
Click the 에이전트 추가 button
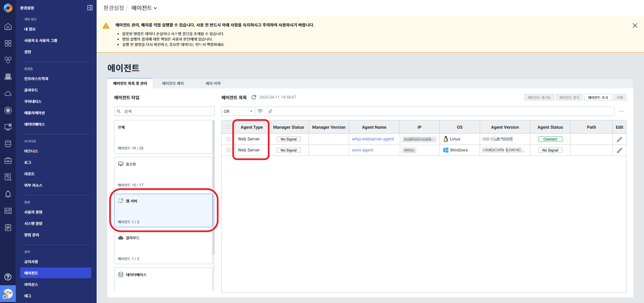pyautogui.click(x=598, y=98)
